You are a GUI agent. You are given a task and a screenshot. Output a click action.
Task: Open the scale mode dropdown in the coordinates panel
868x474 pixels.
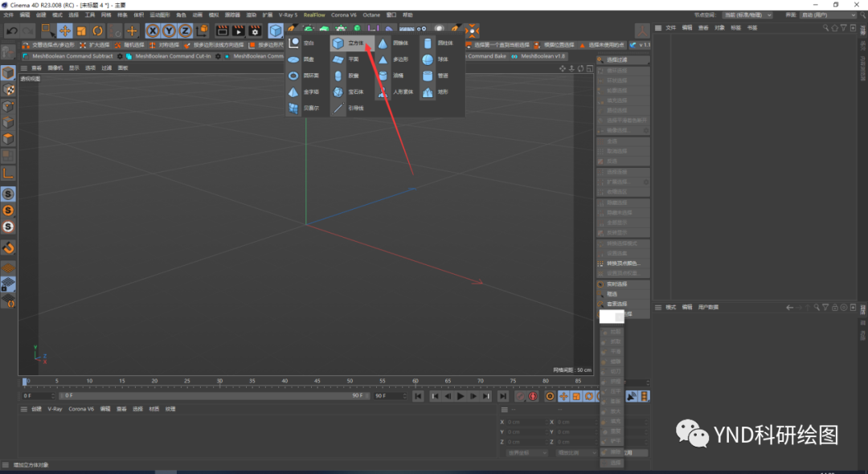576,453
